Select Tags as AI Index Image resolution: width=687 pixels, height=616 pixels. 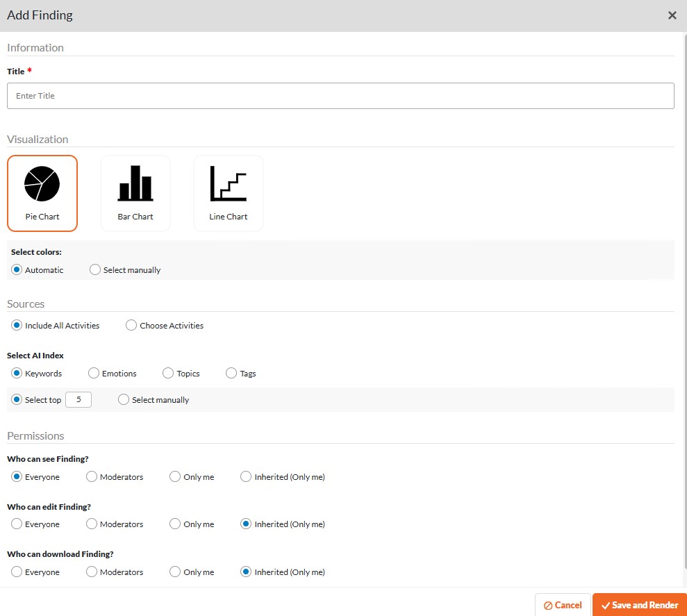click(231, 373)
